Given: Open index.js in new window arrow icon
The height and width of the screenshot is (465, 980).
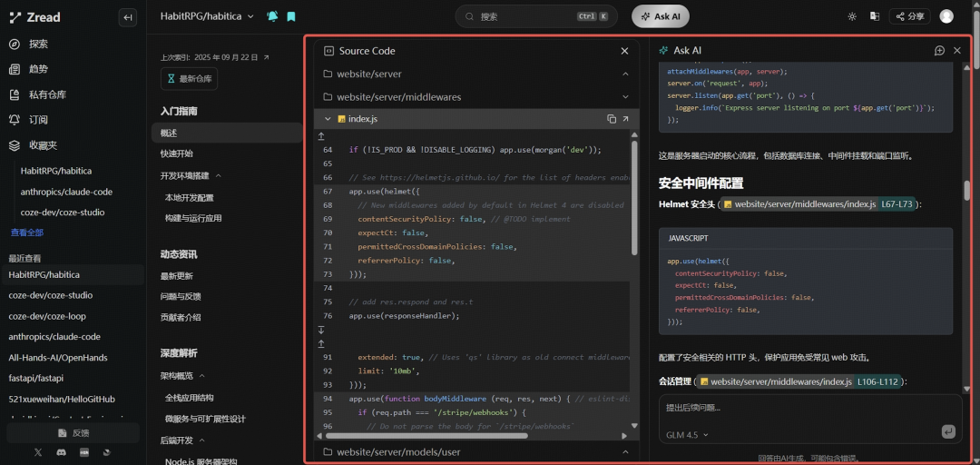Looking at the screenshot, I should [625, 119].
